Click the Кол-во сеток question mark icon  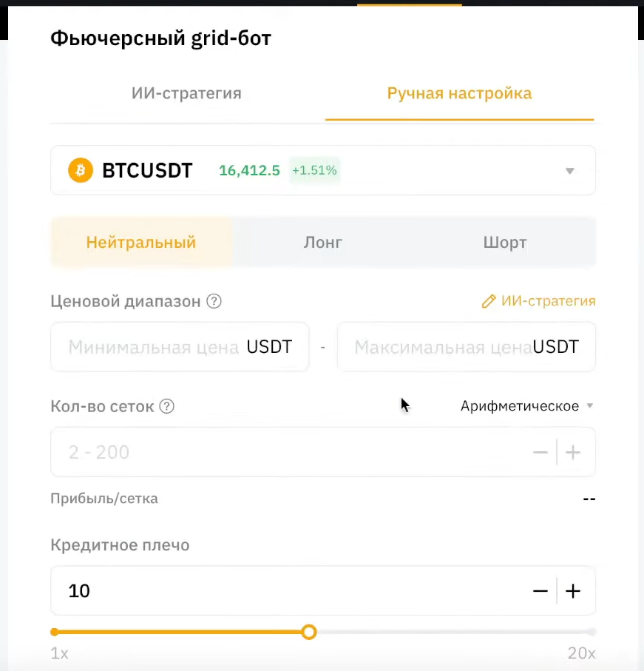point(166,406)
